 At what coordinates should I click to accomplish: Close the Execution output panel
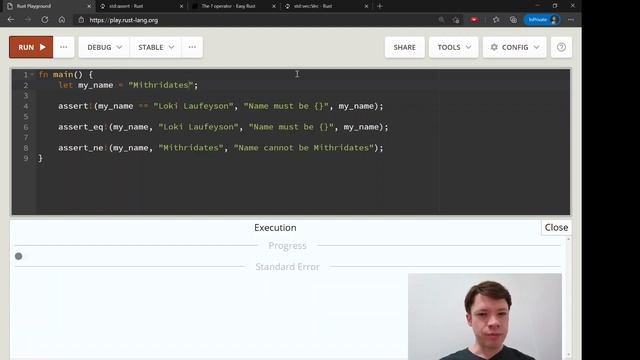click(556, 227)
